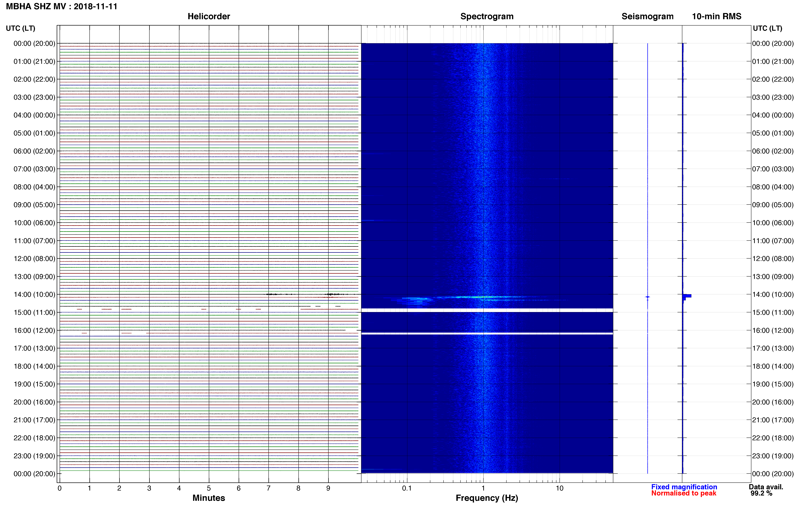Click the '10-min RMS' panel heading

tap(717, 16)
